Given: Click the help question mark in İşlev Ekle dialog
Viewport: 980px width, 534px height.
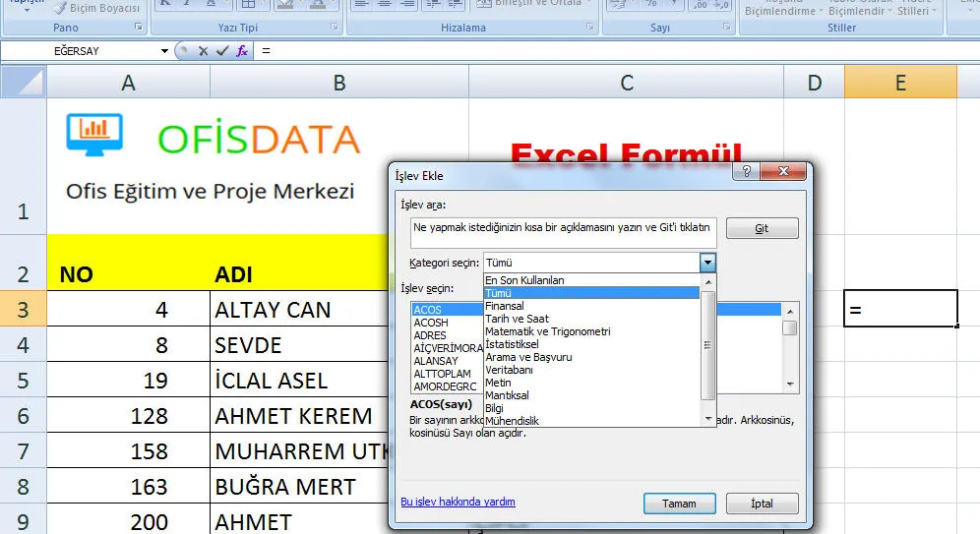Looking at the screenshot, I should point(747,174).
